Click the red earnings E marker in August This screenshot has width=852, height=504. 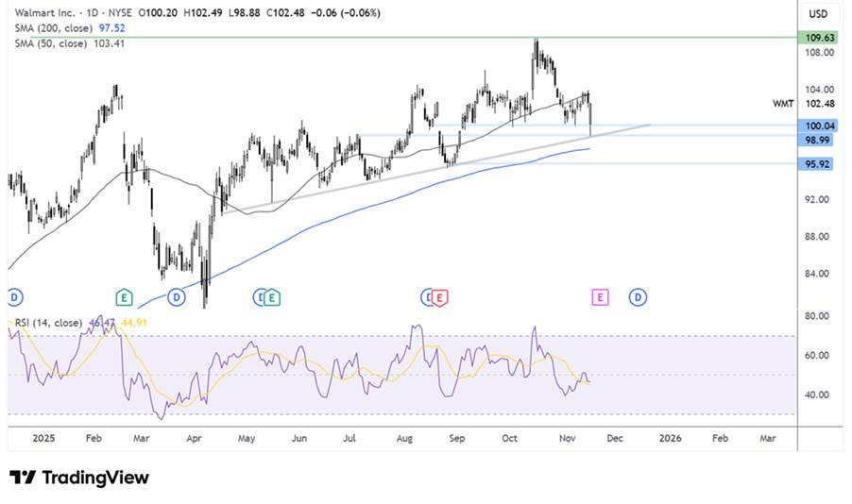[439, 297]
